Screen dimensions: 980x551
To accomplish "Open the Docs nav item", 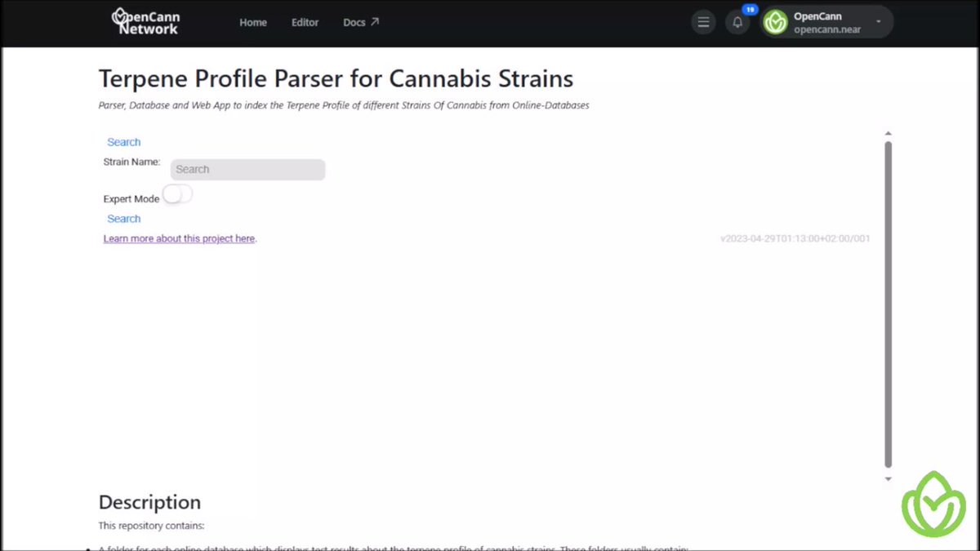I will click(354, 22).
